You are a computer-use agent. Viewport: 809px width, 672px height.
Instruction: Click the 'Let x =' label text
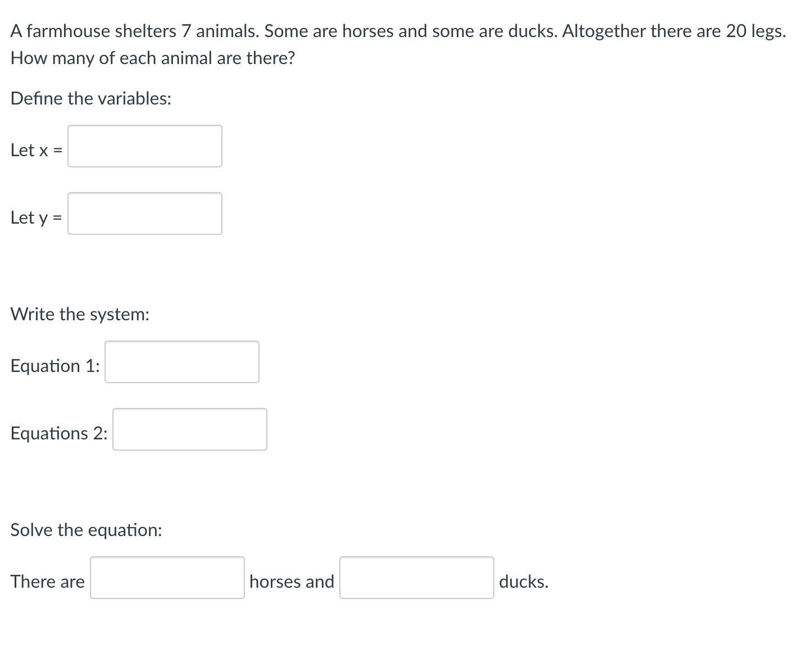[37, 150]
